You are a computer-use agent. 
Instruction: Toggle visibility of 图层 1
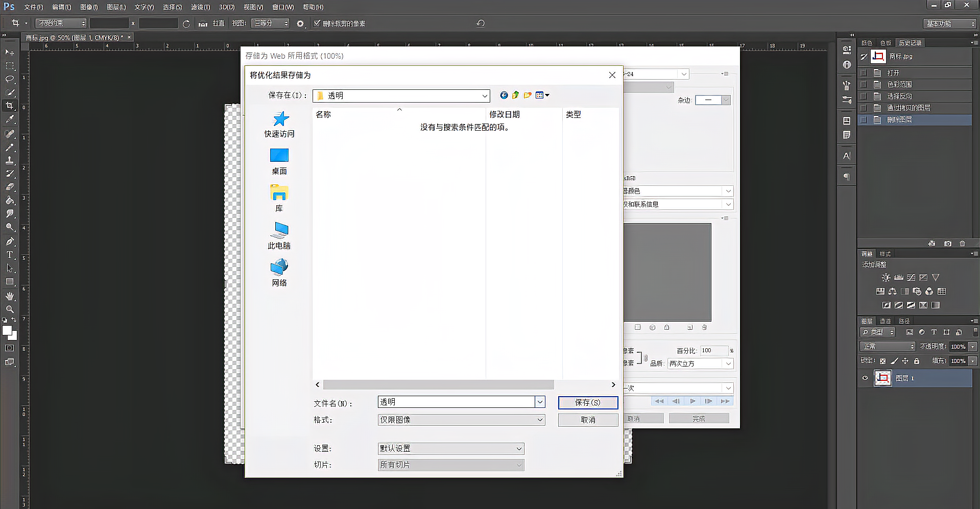pyautogui.click(x=865, y=378)
